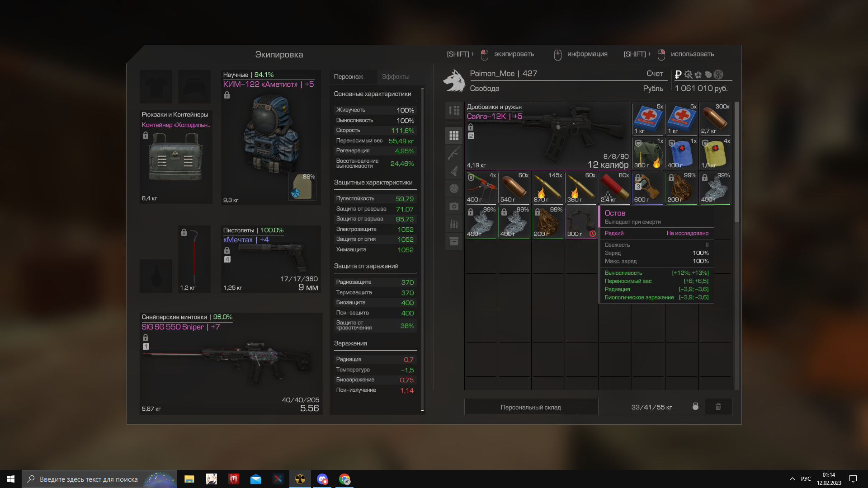This screenshot has height=488, width=868.
Task: Select the 300x pistol ammo stack
Action: click(715, 119)
